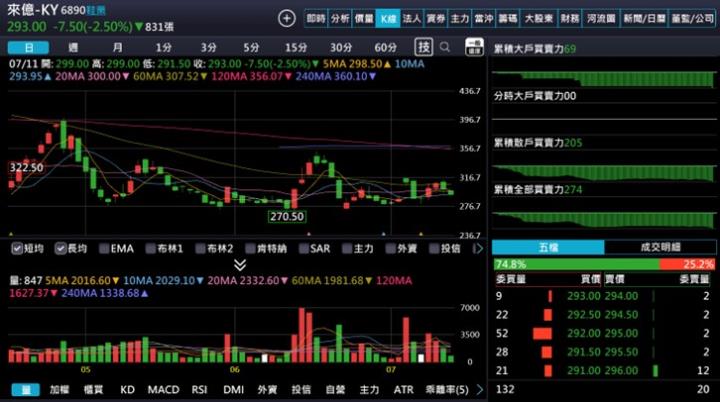Select the 日 daily timeframe
The width and height of the screenshot is (720, 402).
point(28,47)
